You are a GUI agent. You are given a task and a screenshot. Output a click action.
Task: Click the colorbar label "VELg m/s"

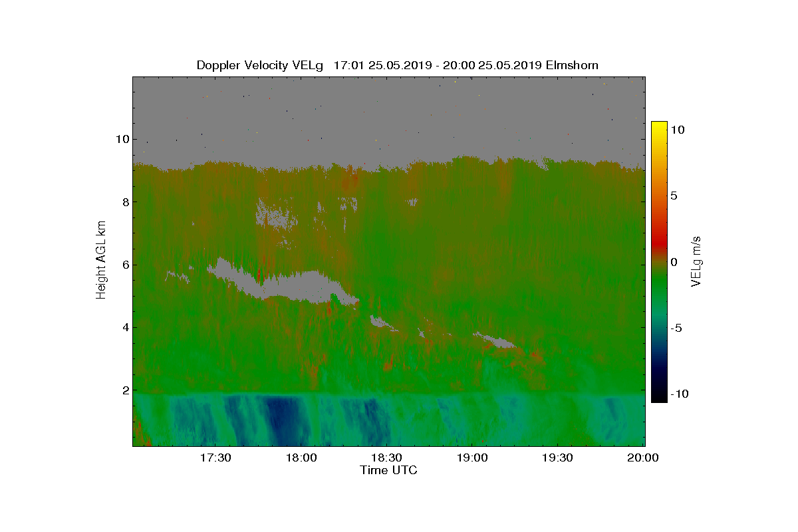click(696, 261)
